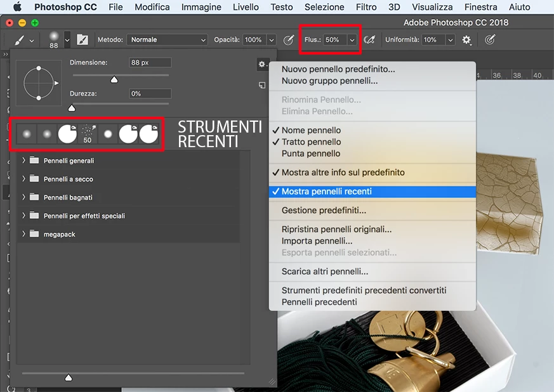The width and height of the screenshot is (554, 392).
Task: Choose Strumenti predefiniti precedenti convertiti
Action: (373, 291)
